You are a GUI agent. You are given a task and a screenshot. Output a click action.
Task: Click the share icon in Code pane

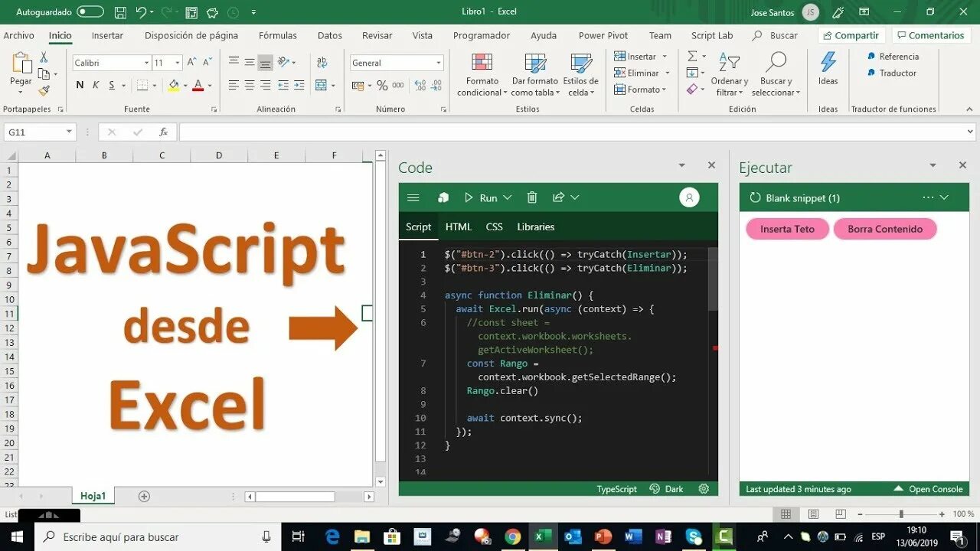558,197
